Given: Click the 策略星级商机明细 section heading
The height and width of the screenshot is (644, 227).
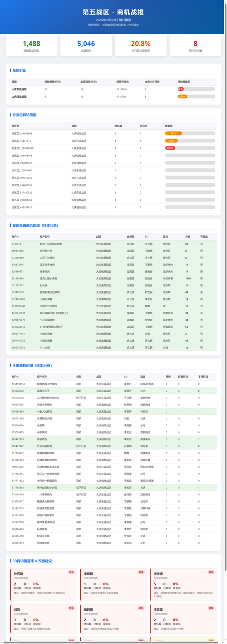Looking at the screenshot, I should (35, 225).
